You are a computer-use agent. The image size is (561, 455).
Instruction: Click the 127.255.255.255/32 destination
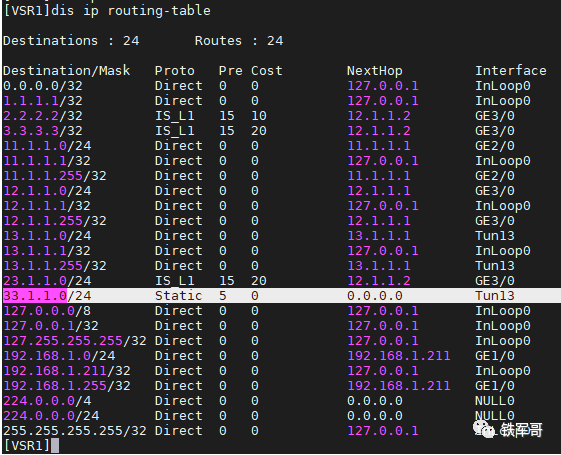click(75, 341)
